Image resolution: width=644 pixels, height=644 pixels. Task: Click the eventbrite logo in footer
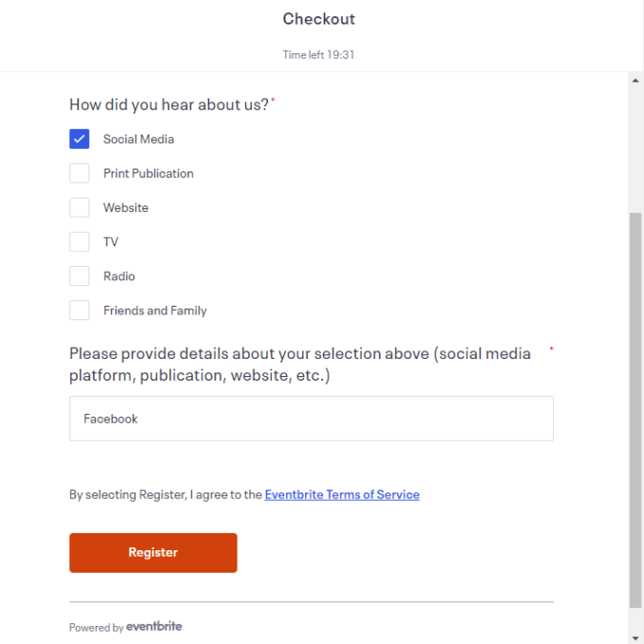tap(153, 626)
